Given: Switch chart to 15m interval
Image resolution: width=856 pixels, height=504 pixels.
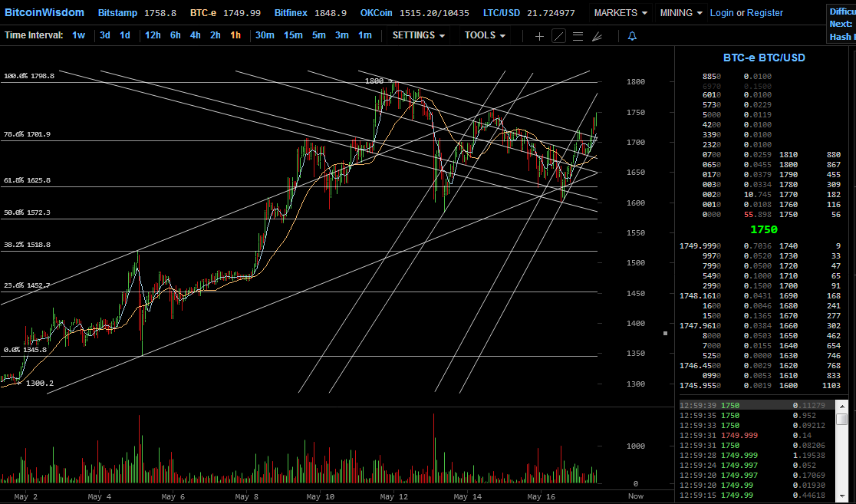Looking at the screenshot, I should pos(293,35).
